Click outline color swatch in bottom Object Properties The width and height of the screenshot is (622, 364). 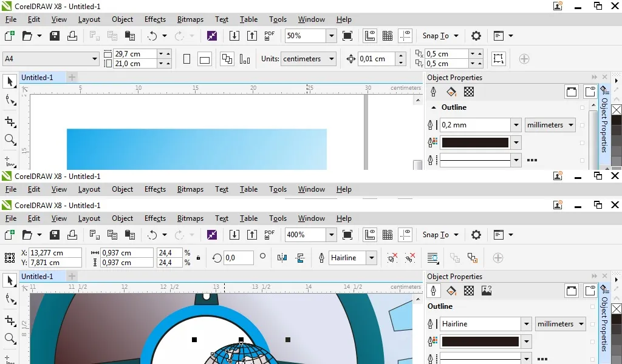[x=480, y=342]
